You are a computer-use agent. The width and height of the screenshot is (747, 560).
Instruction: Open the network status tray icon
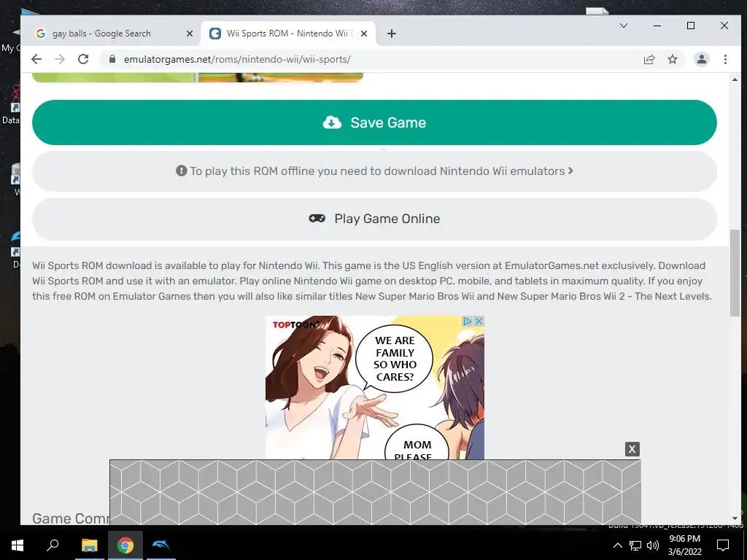coord(635,545)
